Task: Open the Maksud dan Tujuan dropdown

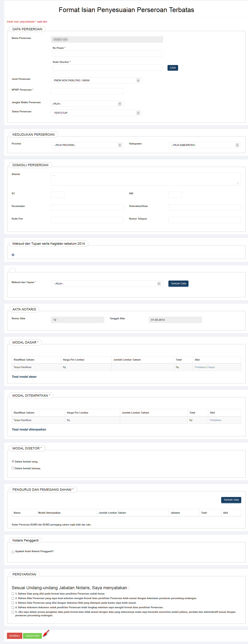Action: tap(107, 283)
